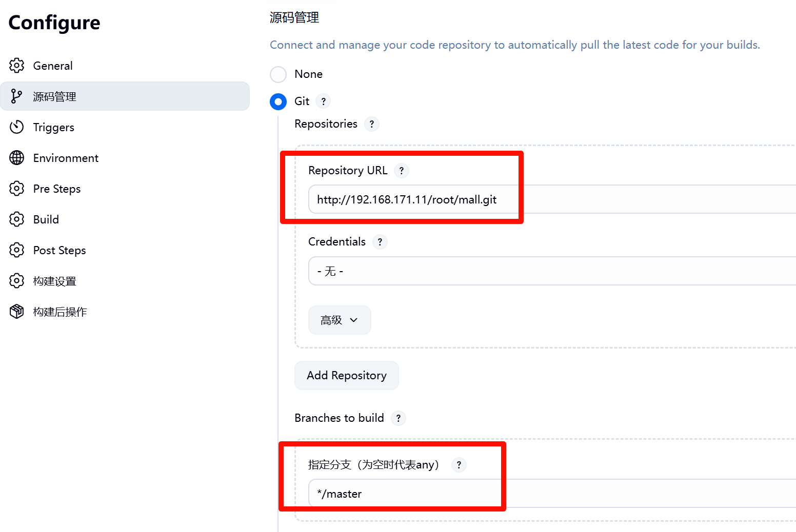Show help for Git option
Viewport: 796px width, 532px height.
324,101
